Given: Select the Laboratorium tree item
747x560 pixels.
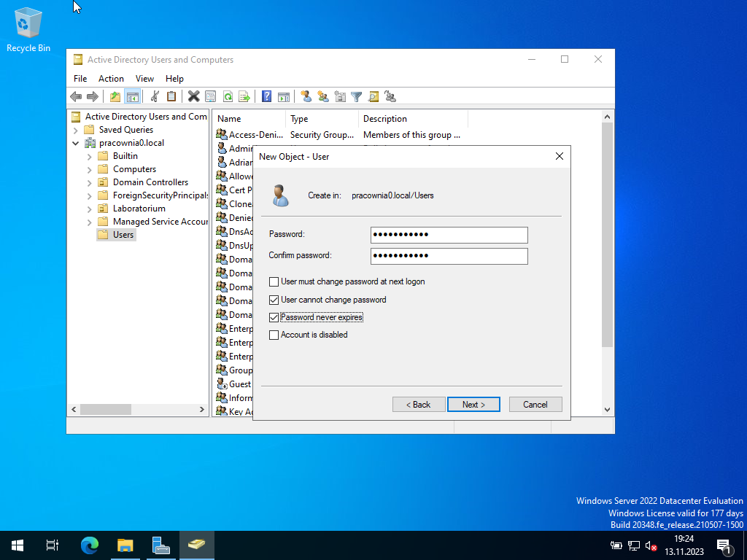Looking at the screenshot, I should (x=139, y=209).
